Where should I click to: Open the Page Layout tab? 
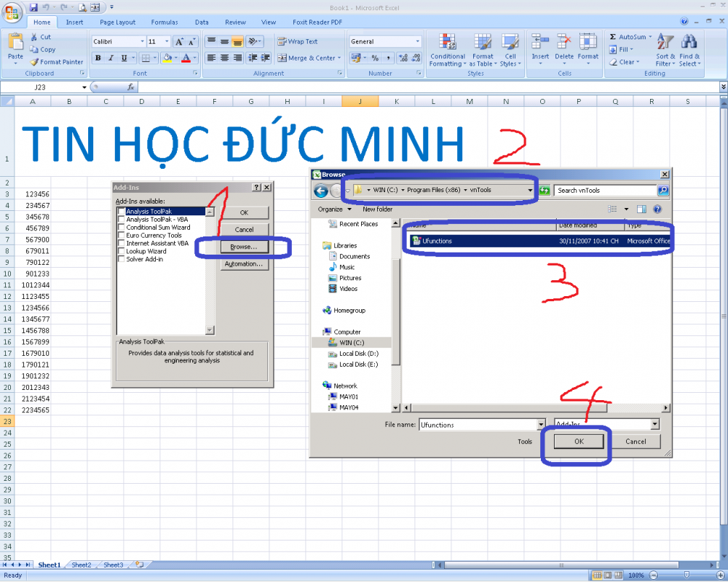117,23
